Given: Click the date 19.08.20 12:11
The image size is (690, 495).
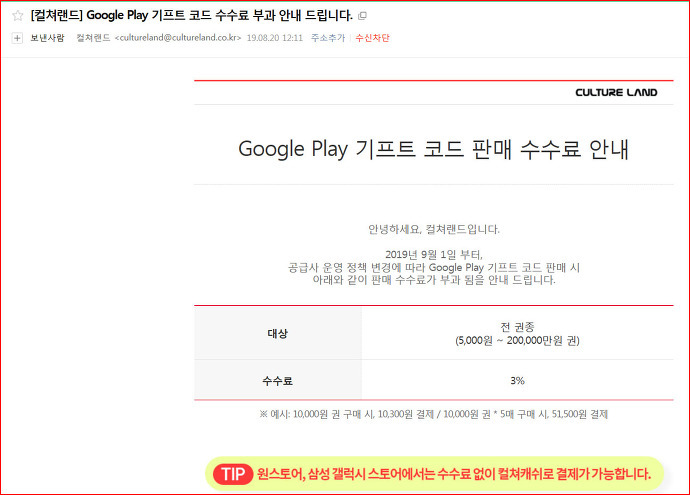Looking at the screenshot, I should coord(275,38).
